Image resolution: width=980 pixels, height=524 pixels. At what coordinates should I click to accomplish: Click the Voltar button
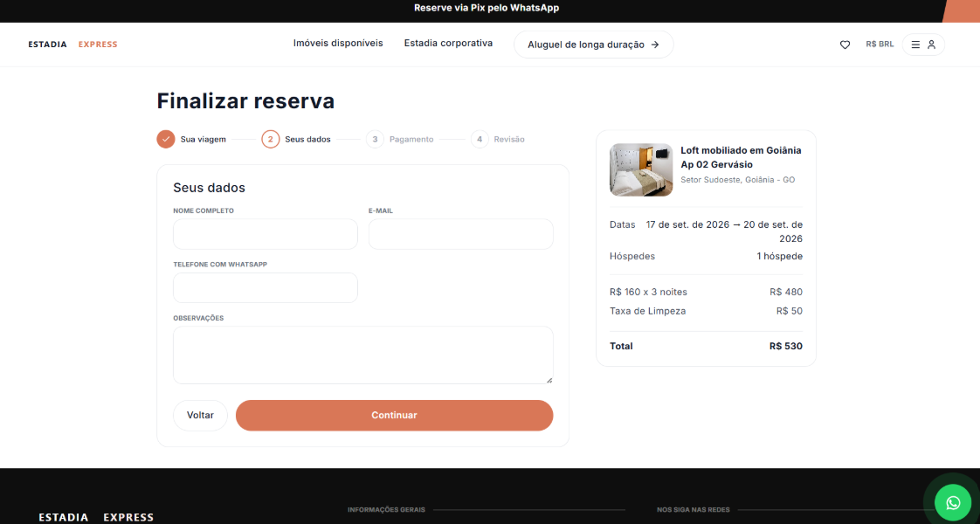pyautogui.click(x=200, y=416)
